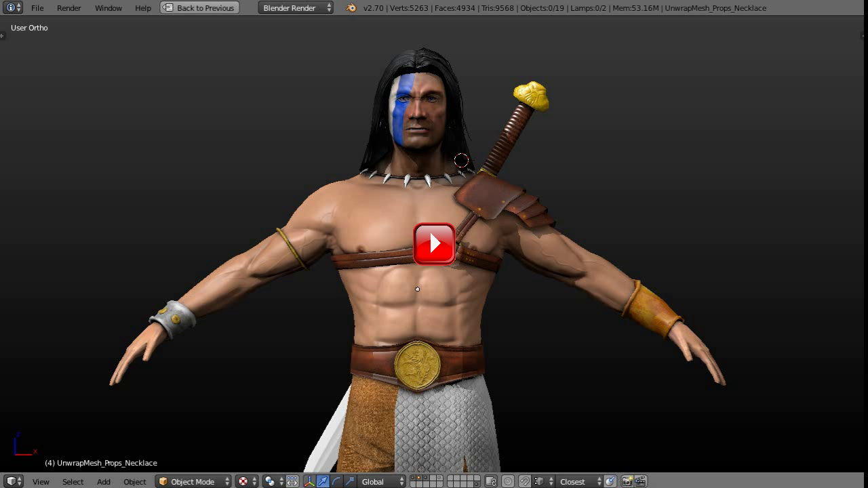Open the View menu in 3D viewport

pyautogui.click(x=41, y=482)
